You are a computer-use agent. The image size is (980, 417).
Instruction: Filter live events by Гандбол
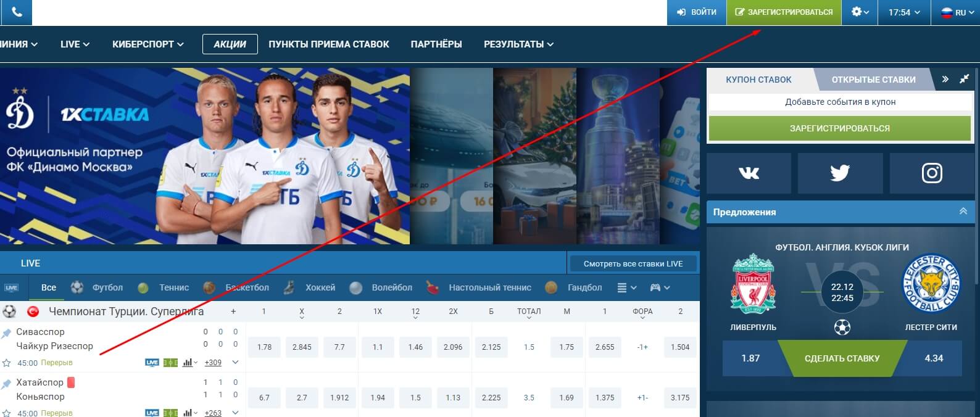point(573,287)
